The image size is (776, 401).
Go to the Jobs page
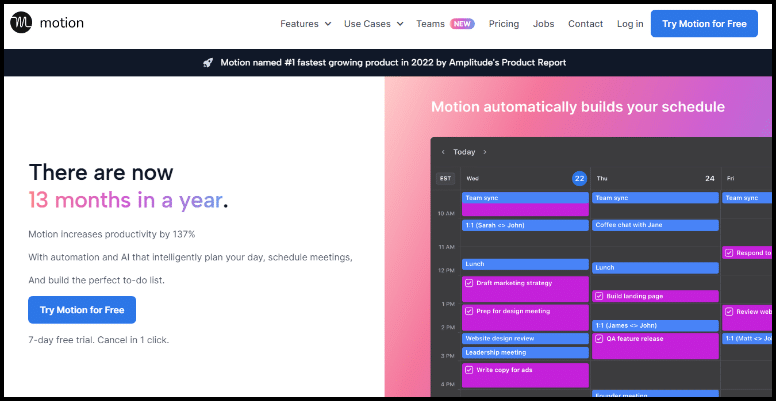543,24
